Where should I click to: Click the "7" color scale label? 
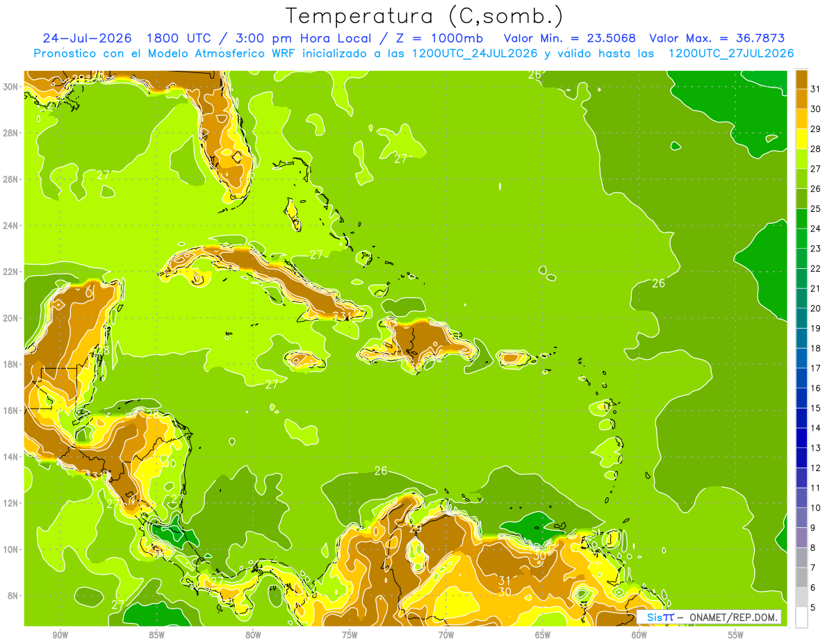[x=813, y=568]
